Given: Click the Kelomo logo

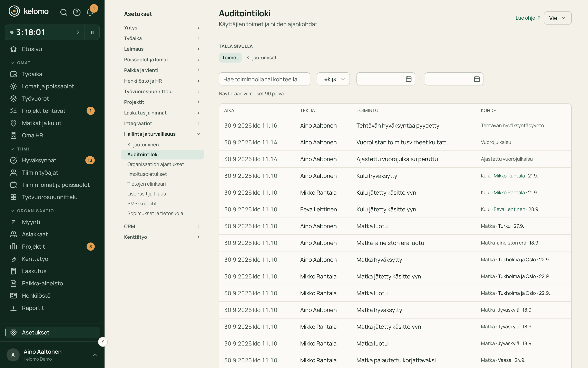Looking at the screenshot, I should tap(29, 11).
